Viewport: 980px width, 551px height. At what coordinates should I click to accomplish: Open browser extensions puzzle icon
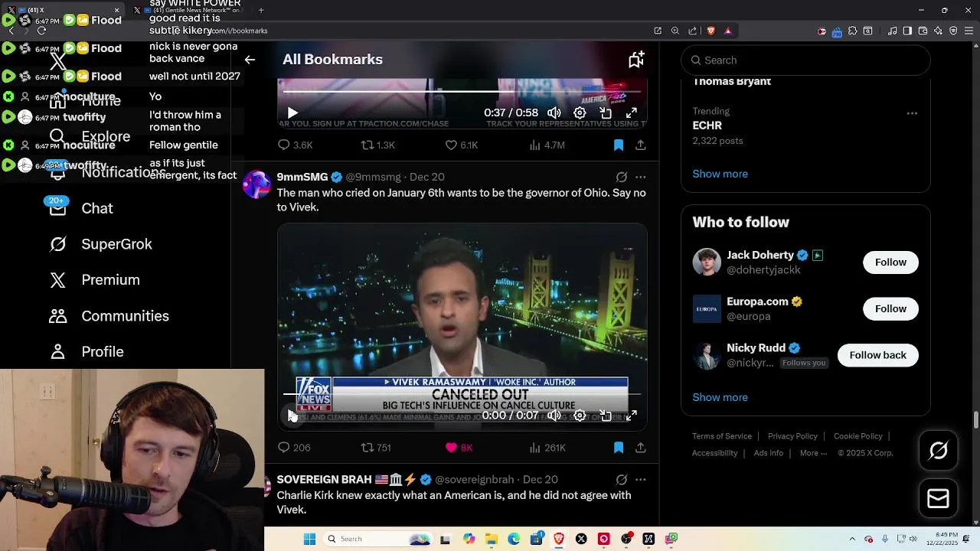coord(852,31)
